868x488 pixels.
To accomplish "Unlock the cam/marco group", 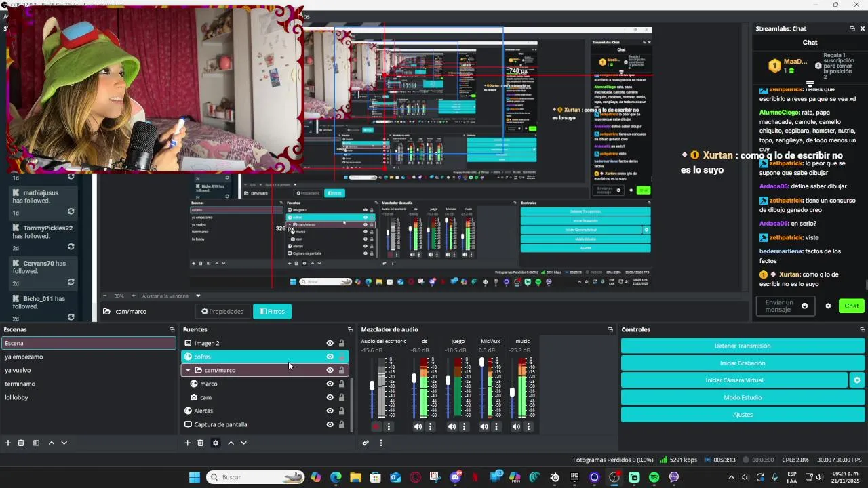I will 342,370.
